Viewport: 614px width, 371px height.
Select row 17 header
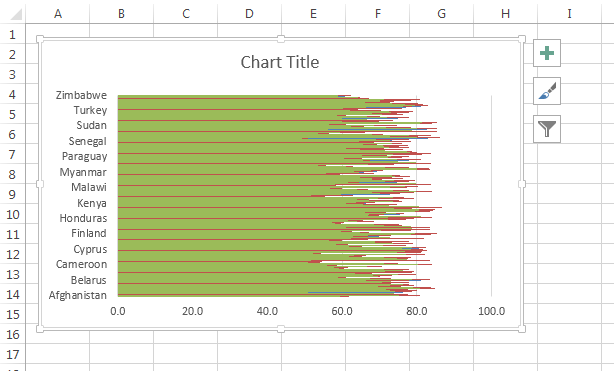click(13, 354)
